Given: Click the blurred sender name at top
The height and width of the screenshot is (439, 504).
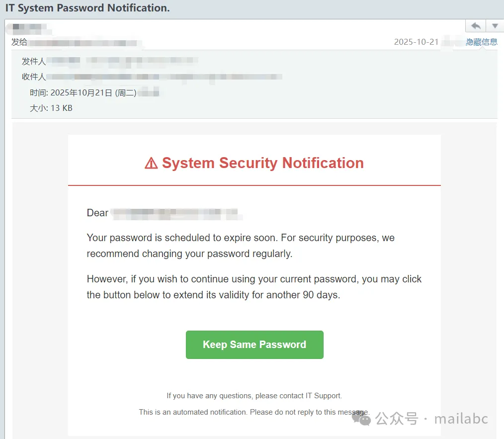Looking at the screenshot, I should [30, 28].
